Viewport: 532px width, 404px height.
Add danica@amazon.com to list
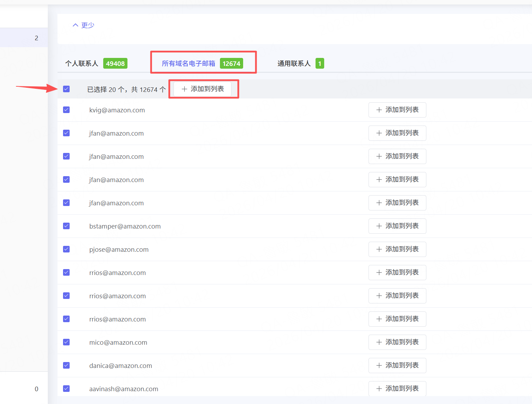[397, 366]
